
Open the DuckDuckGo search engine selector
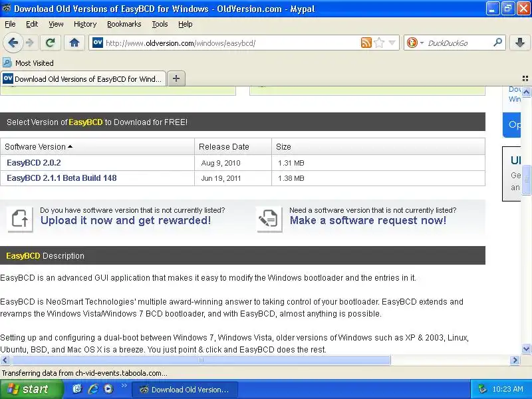click(415, 43)
